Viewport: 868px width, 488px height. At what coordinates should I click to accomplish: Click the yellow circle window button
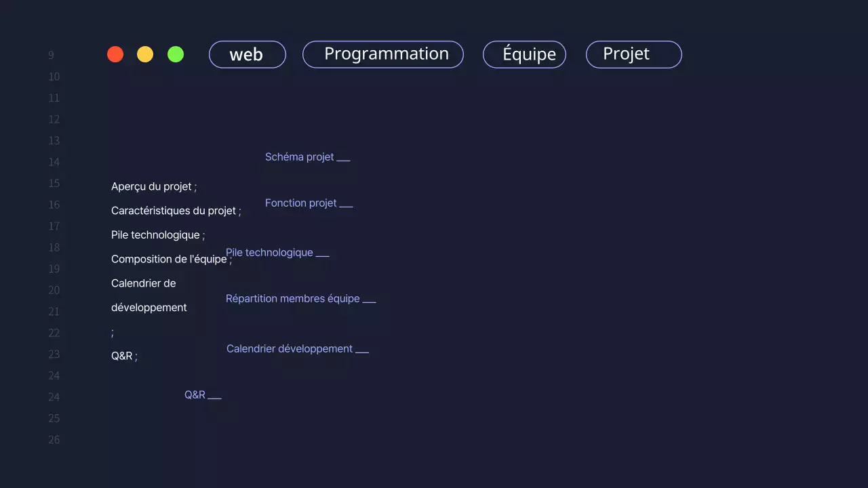(x=145, y=54)
